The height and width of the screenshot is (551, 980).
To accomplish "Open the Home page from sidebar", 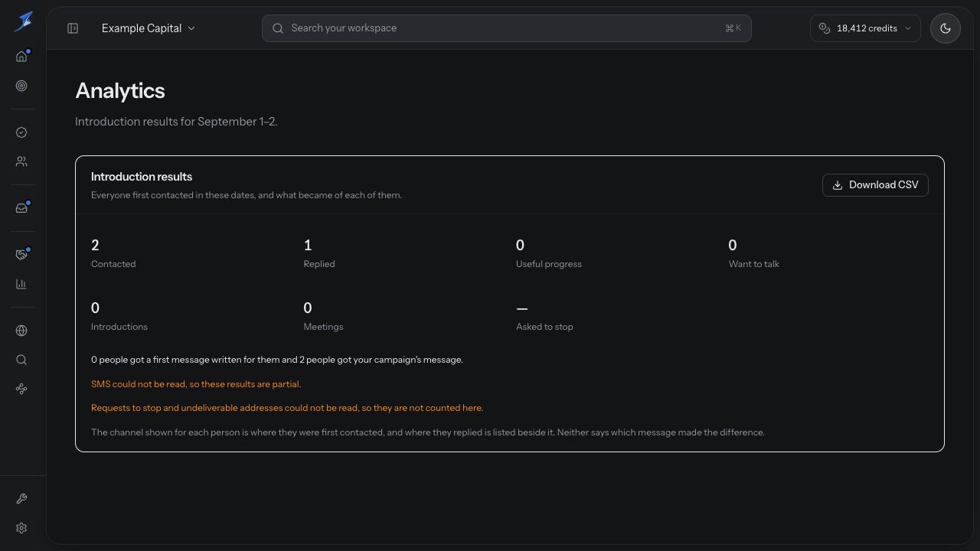I will click(21, 57).
